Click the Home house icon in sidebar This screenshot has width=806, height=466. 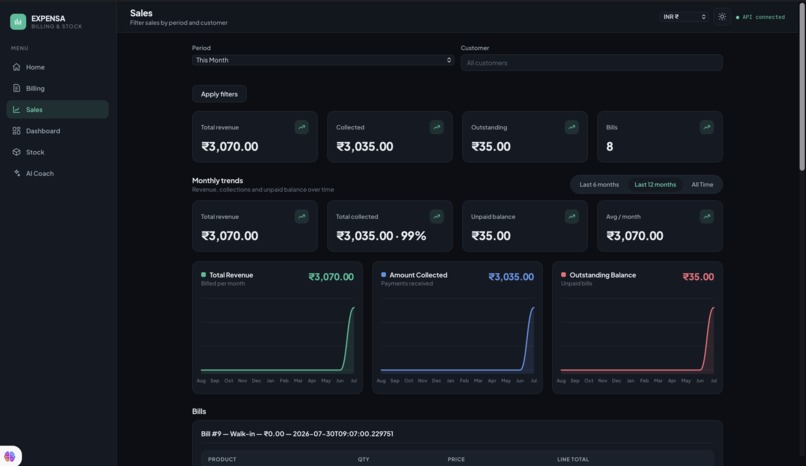[x=16, y=67]
